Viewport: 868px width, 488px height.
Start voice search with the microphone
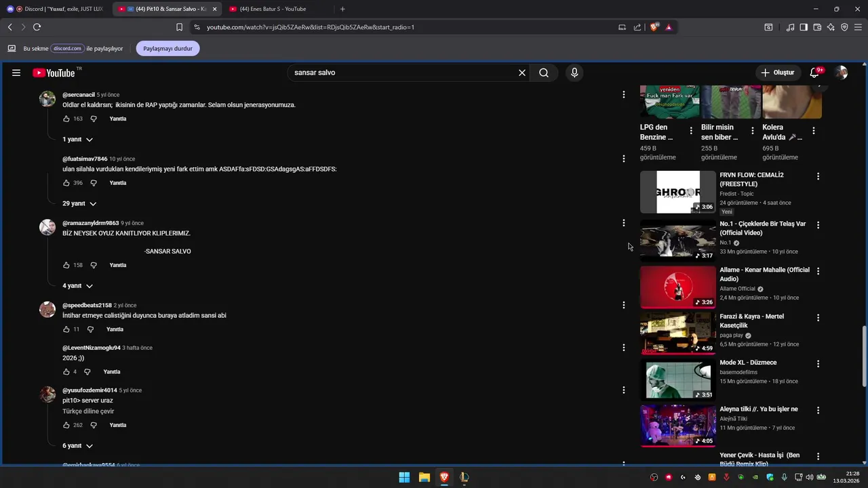(574, 73)
